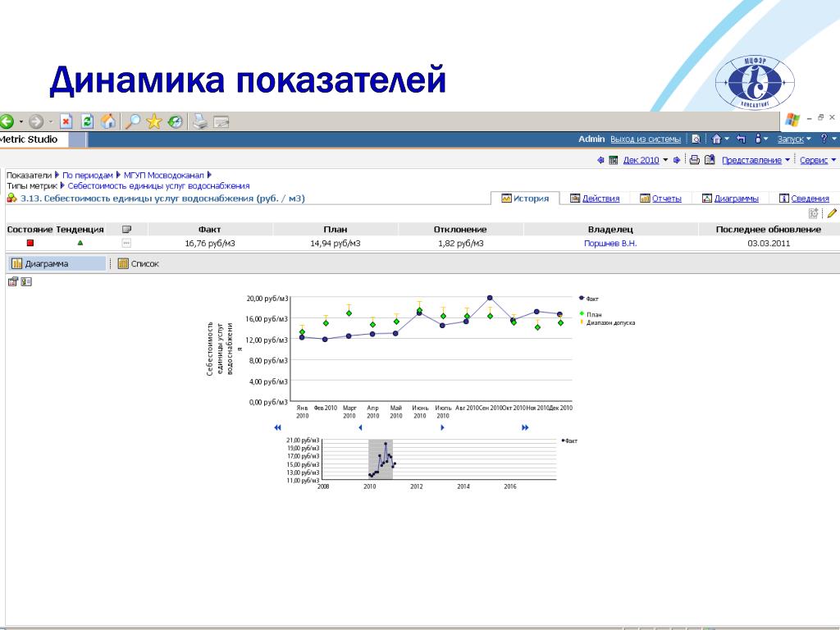This screenshot has height=630, width=840.
Task: Click the Выход из системы link
Action: click(x=646, y=139)
